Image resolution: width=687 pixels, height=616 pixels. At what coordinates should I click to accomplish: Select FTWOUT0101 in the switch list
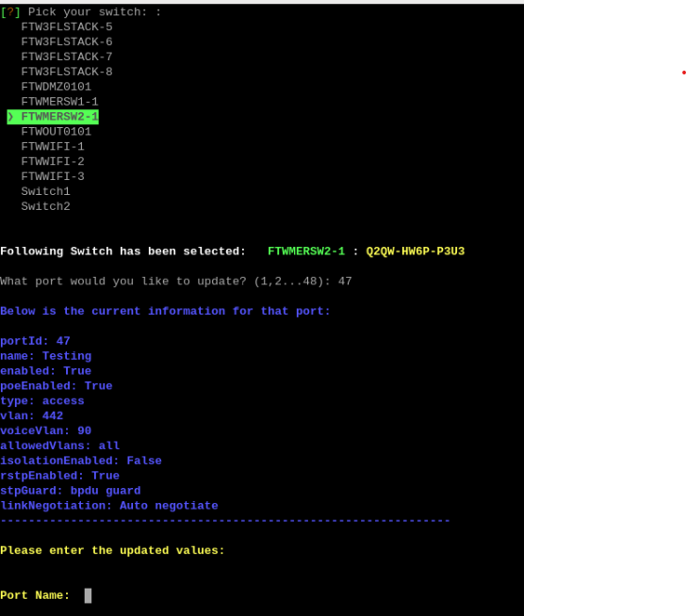click(56, 132)
